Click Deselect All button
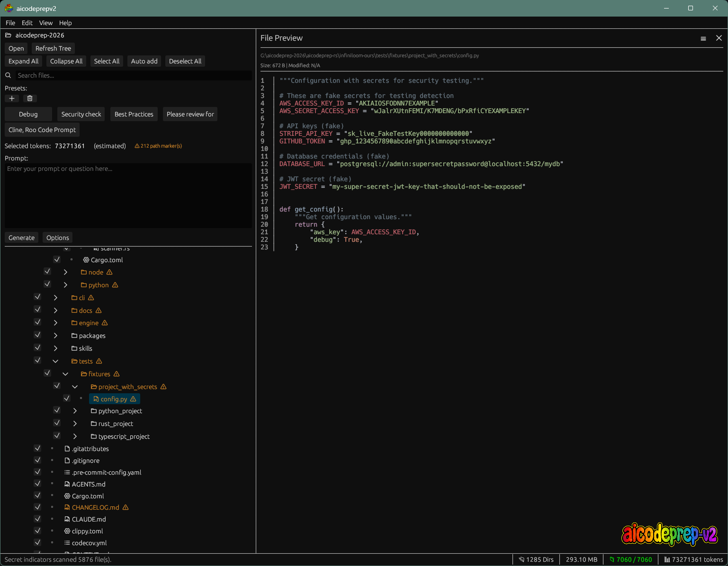Screen dimensions: 728x566 [185, 61]
